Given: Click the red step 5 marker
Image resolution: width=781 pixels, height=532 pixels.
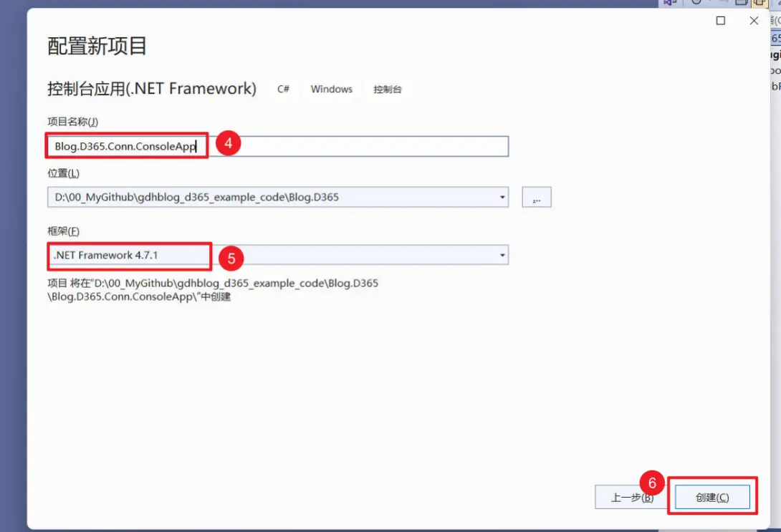Looking at the screenshot, I should pos(231,258).
